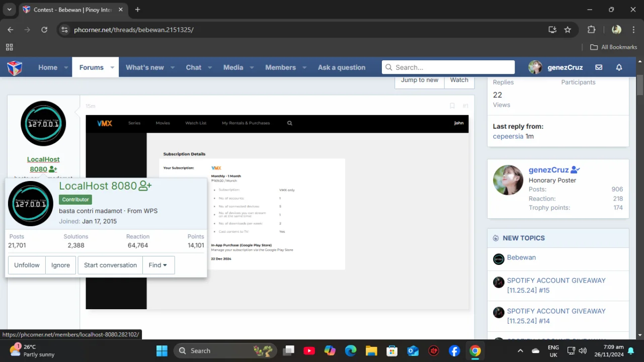The width and height of the screenshot is (644, 362).
Task: Close the Contest - Bebewan tab
Action: pyautogui.click(x=121, y=10)
